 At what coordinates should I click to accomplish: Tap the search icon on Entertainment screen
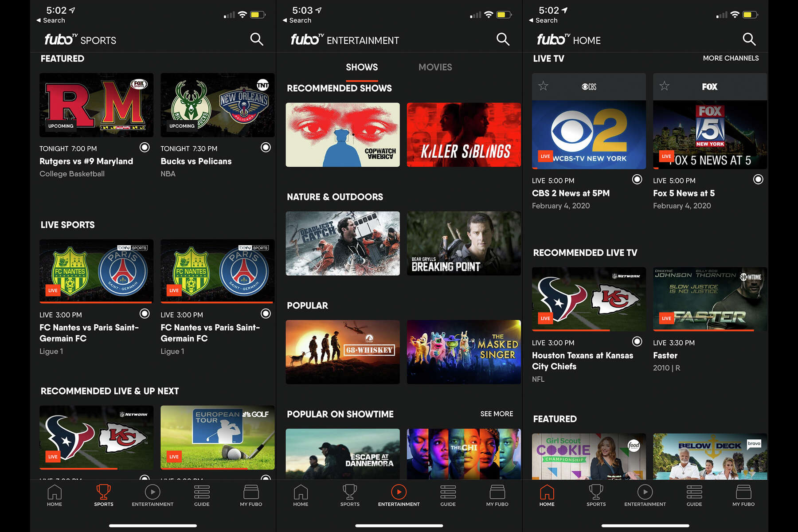click(x=503, y=39)
